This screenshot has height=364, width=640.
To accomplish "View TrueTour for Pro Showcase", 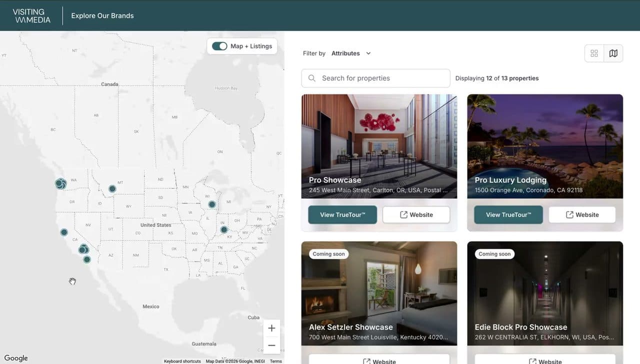I will tap(342, 215).
